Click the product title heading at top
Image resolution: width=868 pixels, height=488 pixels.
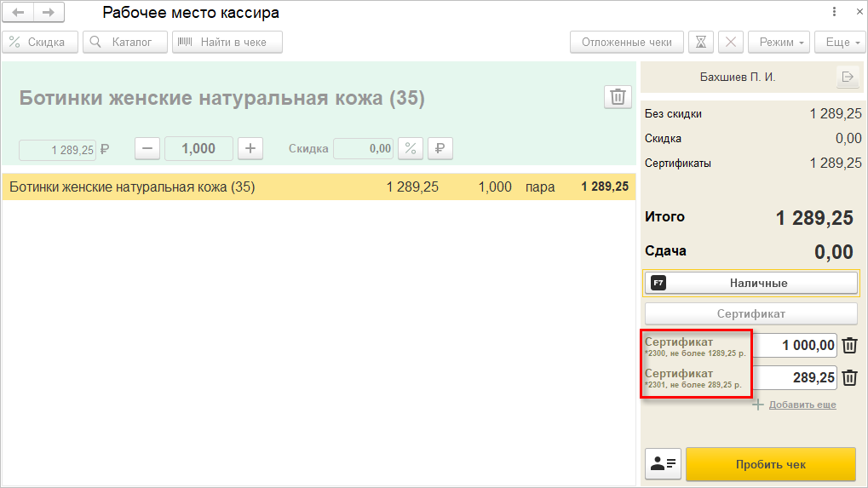222,98
